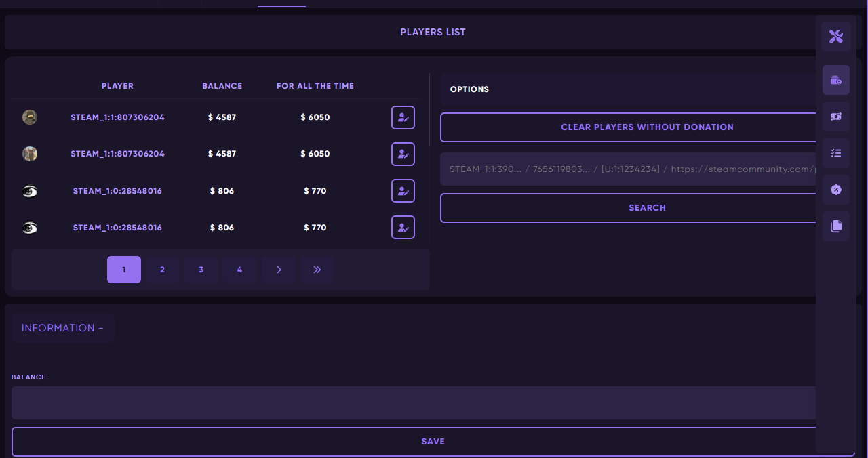Edit the last listed STEAM_1:0:28548016 player
The image size is (868, 458).
click(x=403, y=228)
